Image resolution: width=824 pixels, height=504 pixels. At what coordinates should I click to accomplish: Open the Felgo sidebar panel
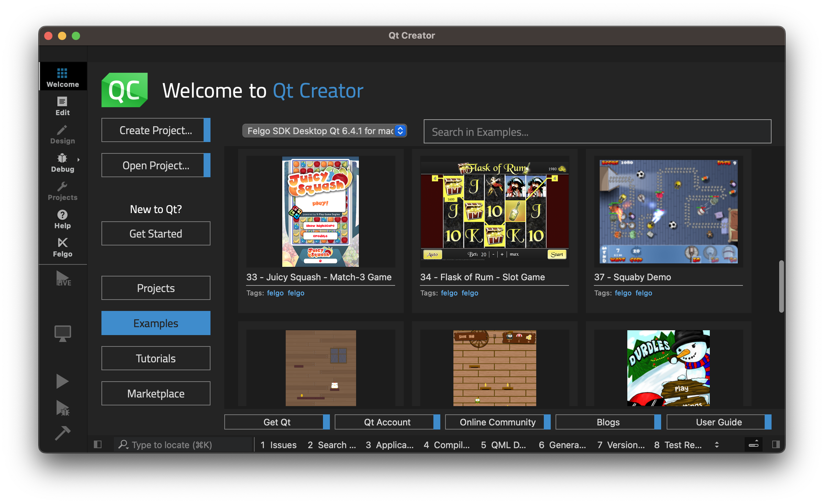[62, 248]
